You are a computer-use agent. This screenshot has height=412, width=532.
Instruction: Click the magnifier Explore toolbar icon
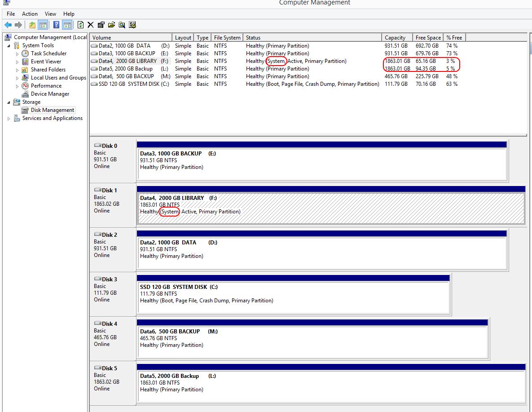(122, 25)
